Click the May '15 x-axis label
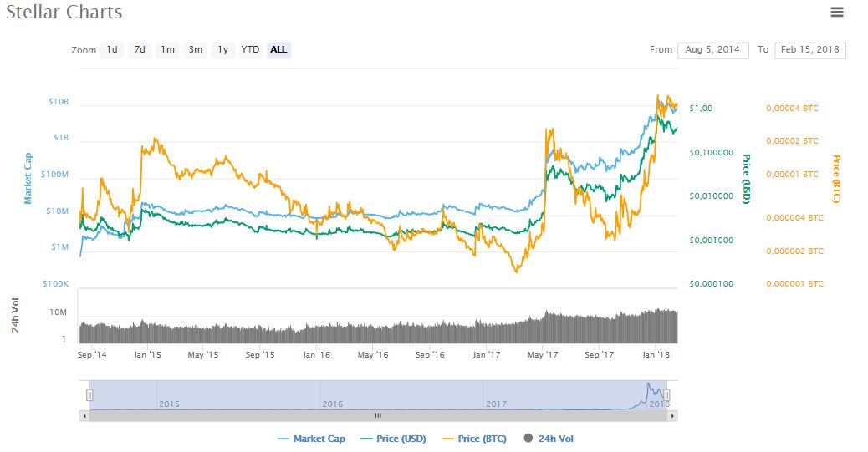This screenshot has height=452, width=868. tap(203, 354)
